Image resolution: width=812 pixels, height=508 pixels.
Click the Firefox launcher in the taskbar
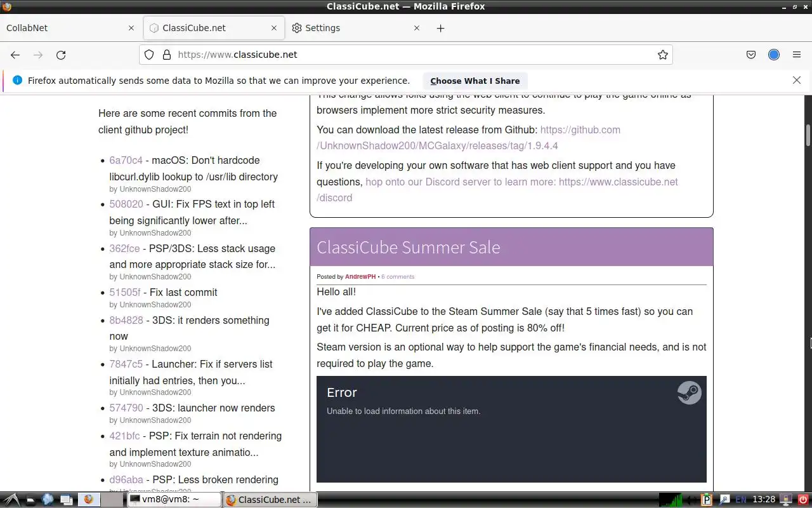click(x=88, y=500)
